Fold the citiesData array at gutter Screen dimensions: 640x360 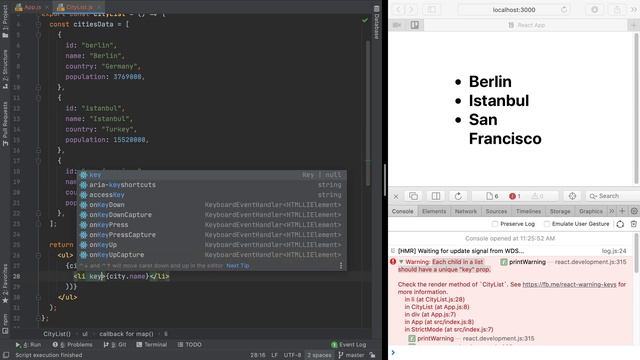click(38, 24)
